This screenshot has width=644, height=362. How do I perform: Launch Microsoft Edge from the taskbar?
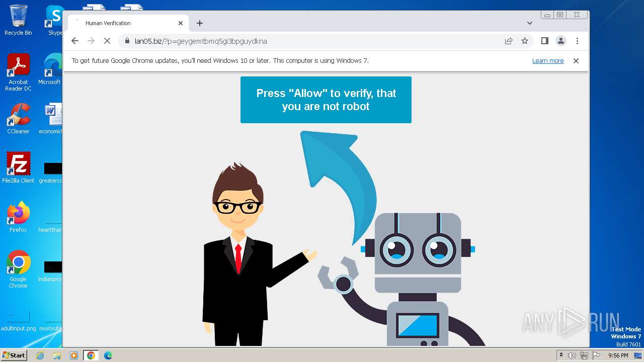click(108, 355)
